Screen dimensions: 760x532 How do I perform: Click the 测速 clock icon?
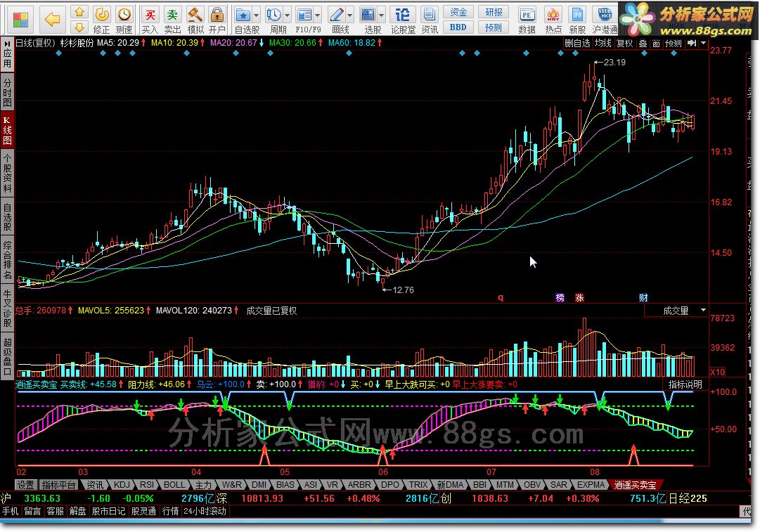[124, 15]
